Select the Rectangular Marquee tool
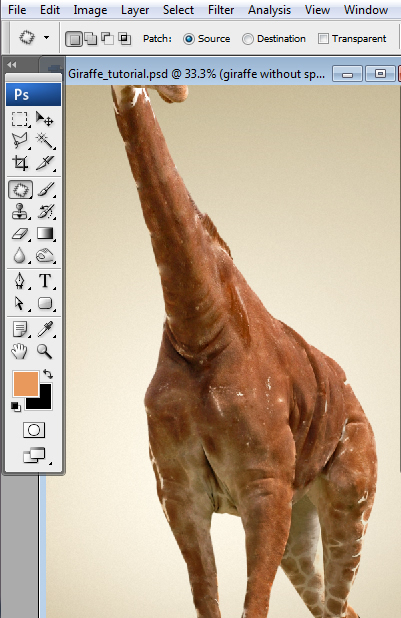The width and height of the screenshot is (401, 618). pyautogui.click(x=20, y=119)
